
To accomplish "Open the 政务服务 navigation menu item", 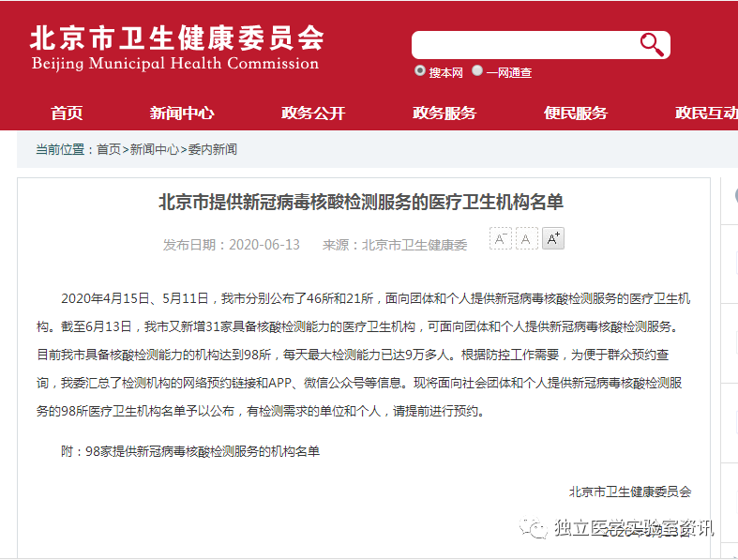I will click(444, 114).
